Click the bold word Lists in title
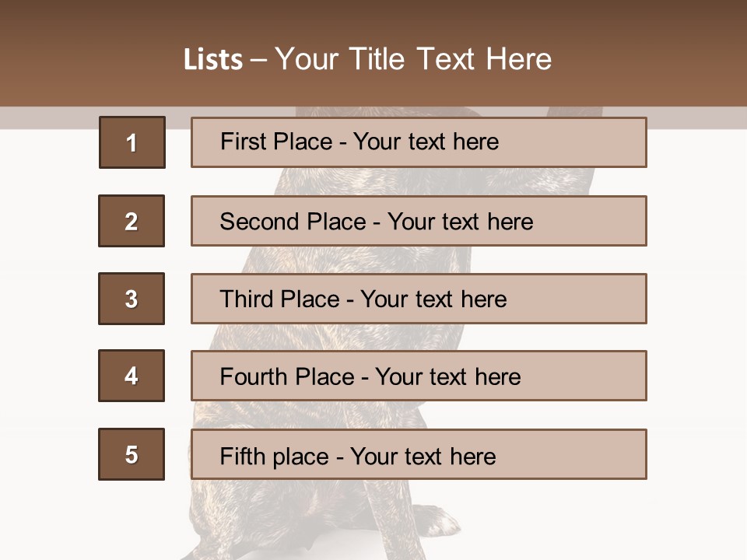This screenshot has width=747, height=560. click(x=213, y=60)
